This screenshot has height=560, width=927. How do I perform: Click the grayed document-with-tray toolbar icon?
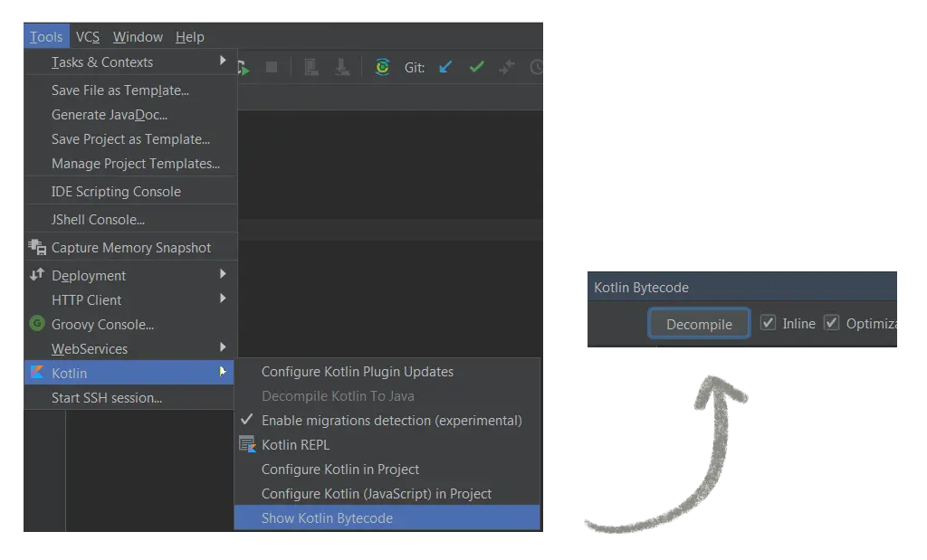click(x=311, y=67)
